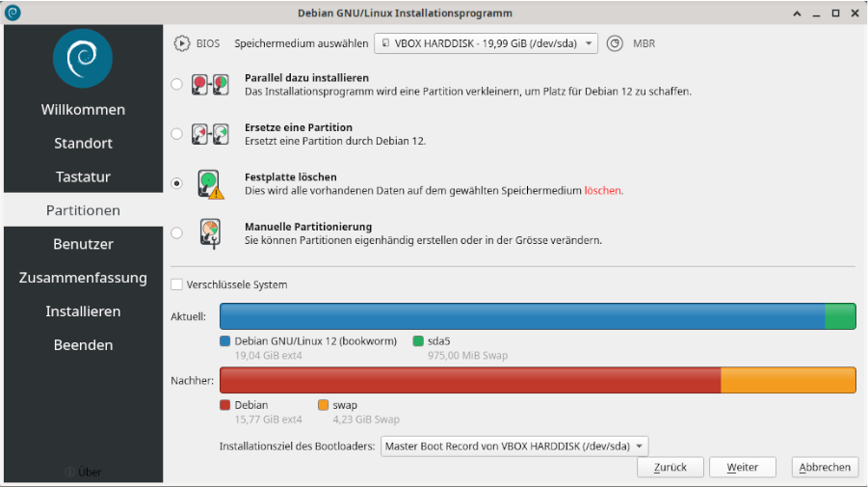Click the erase disk warning icon
This screenshot has height=487, width=868.
(x=210, y=184)
